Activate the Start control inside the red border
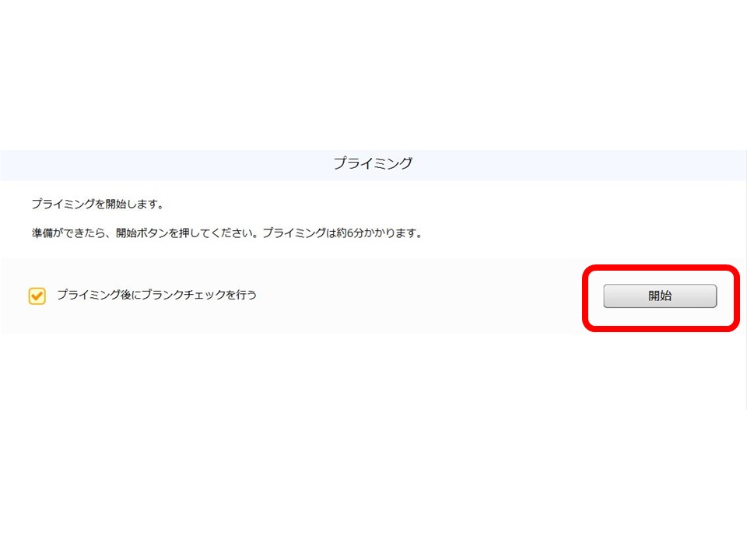Screen dimensions: 747x560 click(x=660, y=296)
